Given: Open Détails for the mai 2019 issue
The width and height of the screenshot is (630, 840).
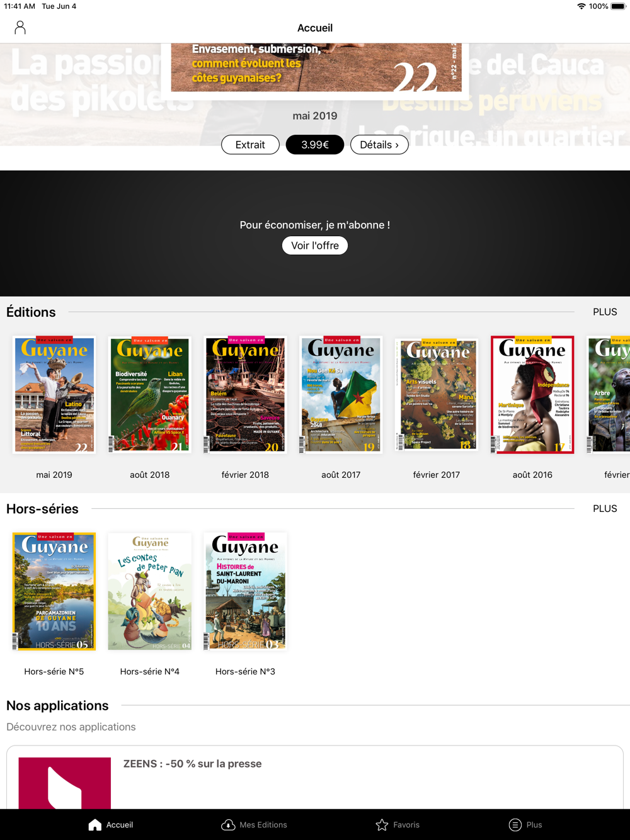Looking at the screenshot, I should tap(379, 145).
